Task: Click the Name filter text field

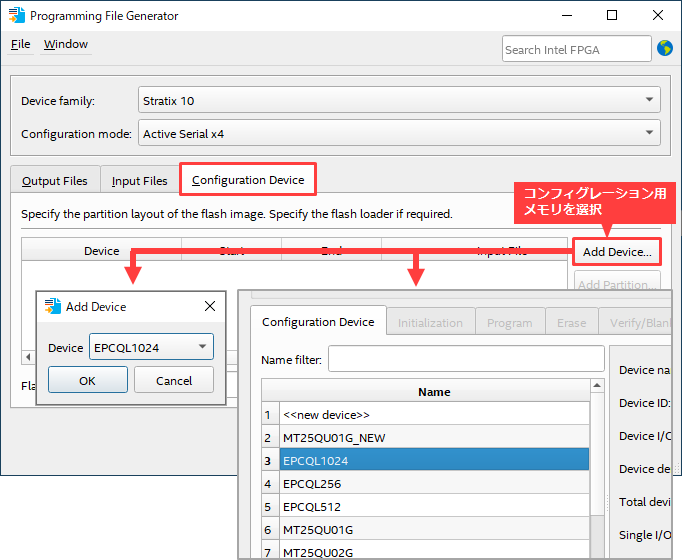Action: pos(466,359)
